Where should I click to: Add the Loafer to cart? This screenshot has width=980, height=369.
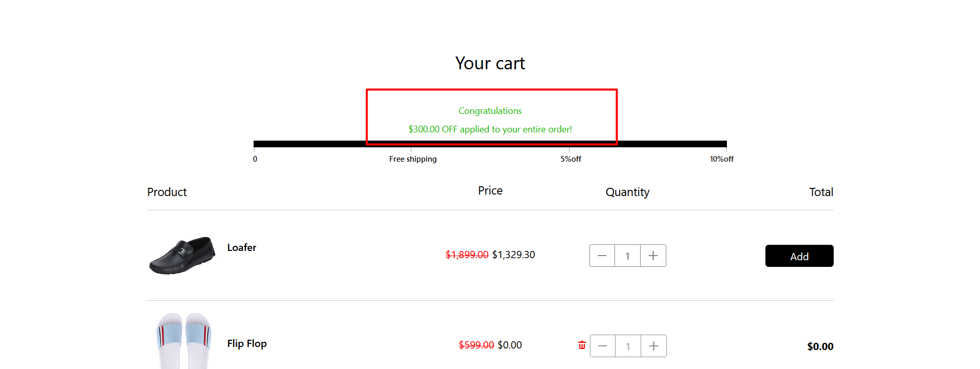pos(799,256)
